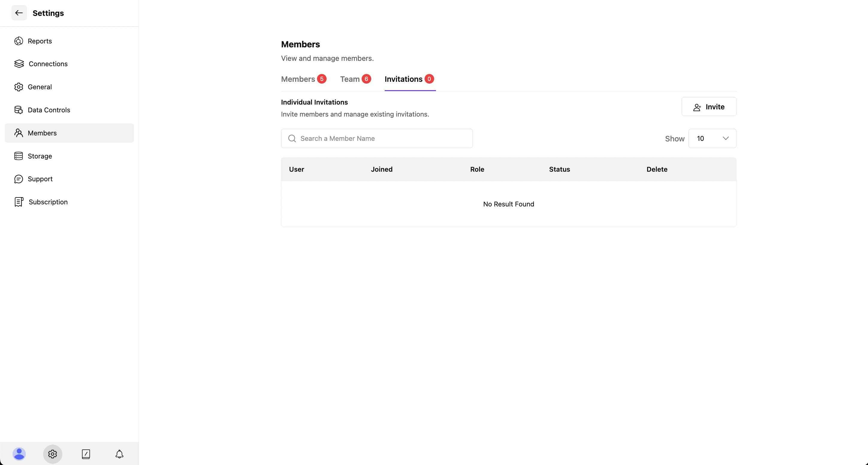Open Storage in the sidebar

40,156
